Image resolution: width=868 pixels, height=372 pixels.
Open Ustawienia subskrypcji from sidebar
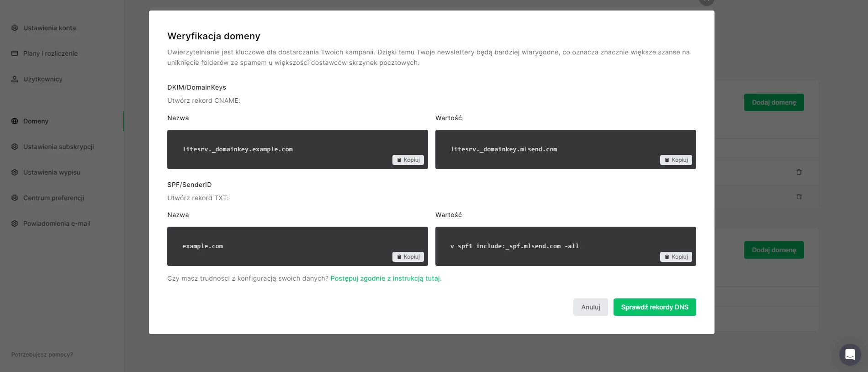(58, 147)
